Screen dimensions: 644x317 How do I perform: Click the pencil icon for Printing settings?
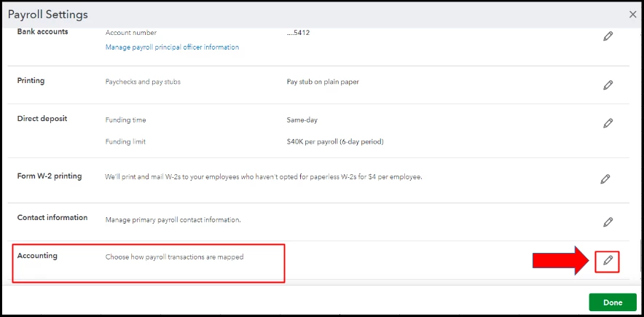coord(608,85)
